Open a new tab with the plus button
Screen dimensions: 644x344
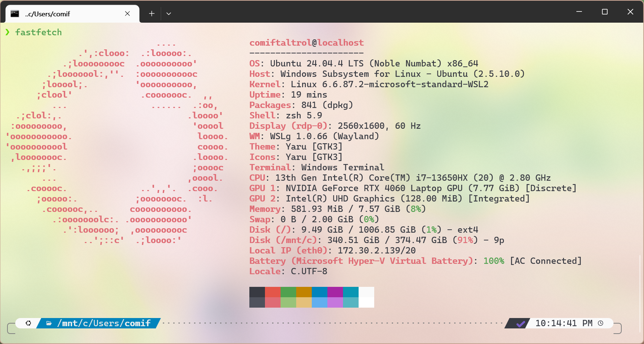[152, 14]
